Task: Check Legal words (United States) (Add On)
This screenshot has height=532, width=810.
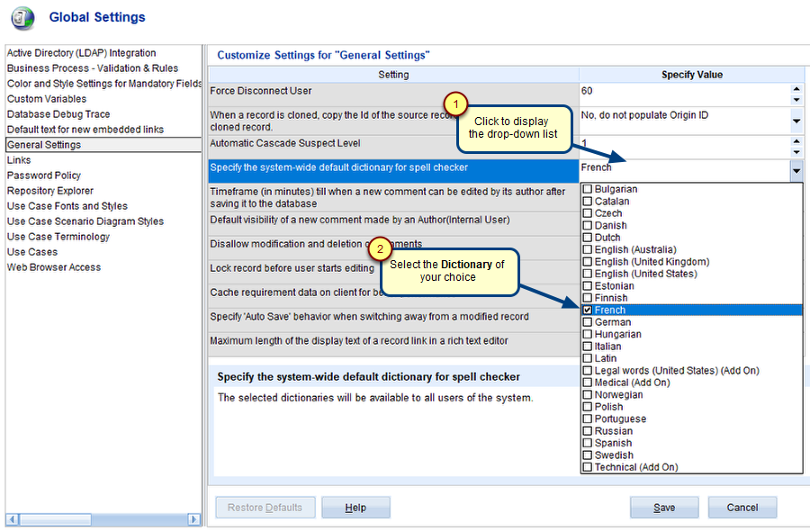Action: (x=588, y=370)
